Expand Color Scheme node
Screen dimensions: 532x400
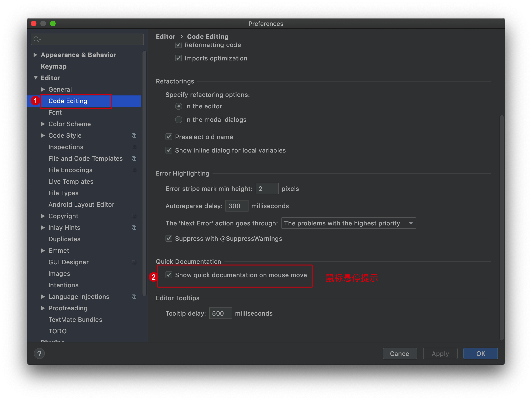[43, 124]
